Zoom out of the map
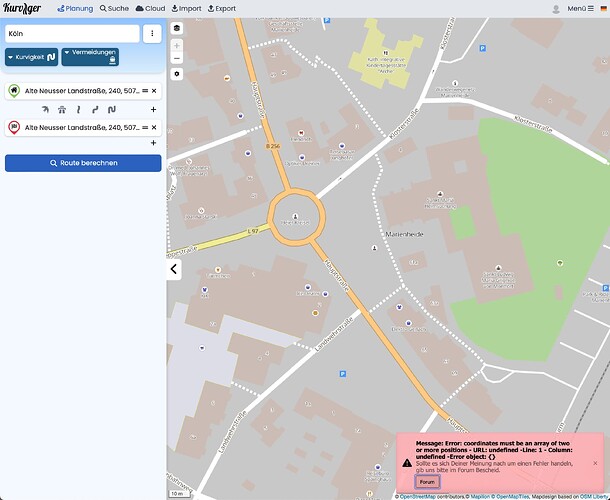 (x=177, y=59)
